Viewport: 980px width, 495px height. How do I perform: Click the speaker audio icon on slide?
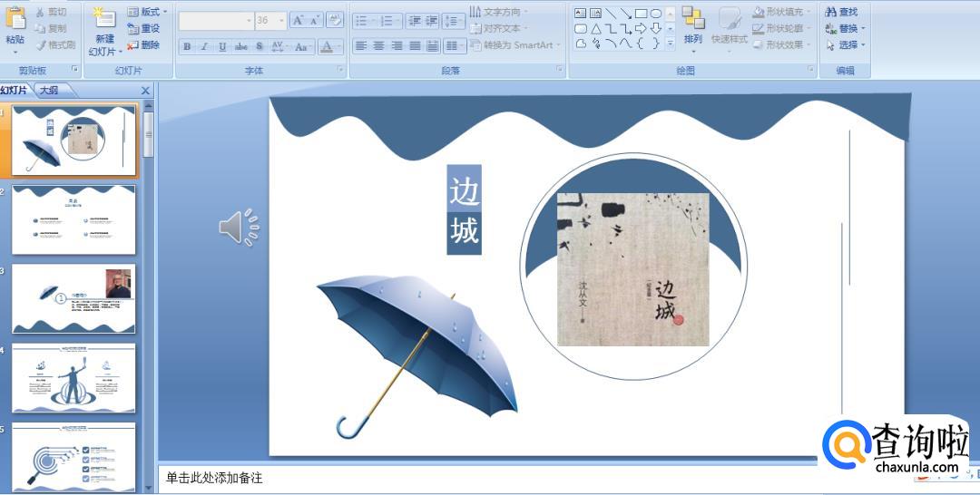click(240, 227)
